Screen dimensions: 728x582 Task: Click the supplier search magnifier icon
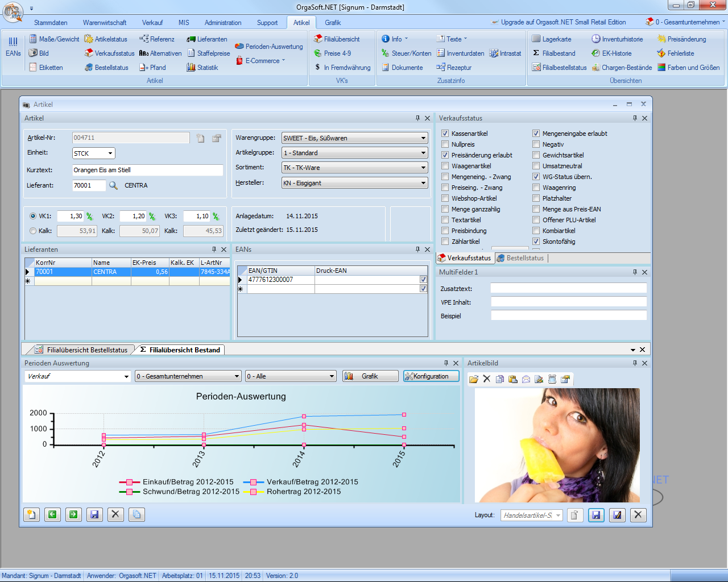click(113, 185)
